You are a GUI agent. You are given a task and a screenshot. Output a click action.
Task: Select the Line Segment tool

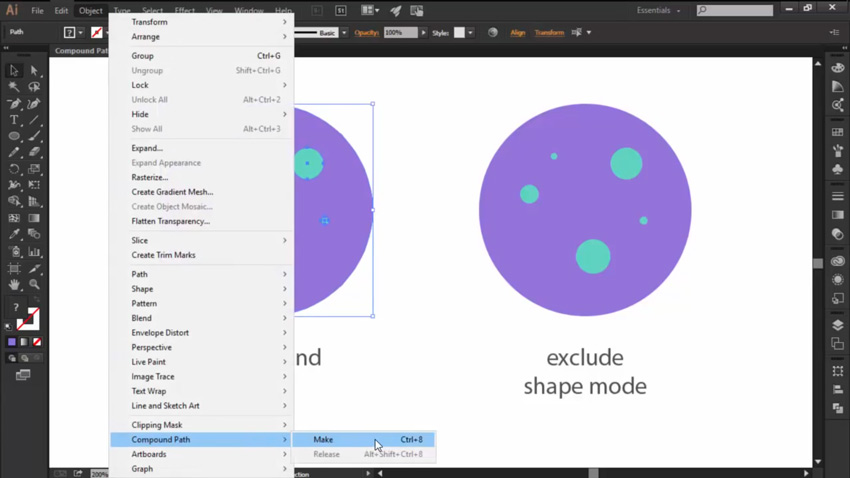pyautogui.click(x=34, y=120)
